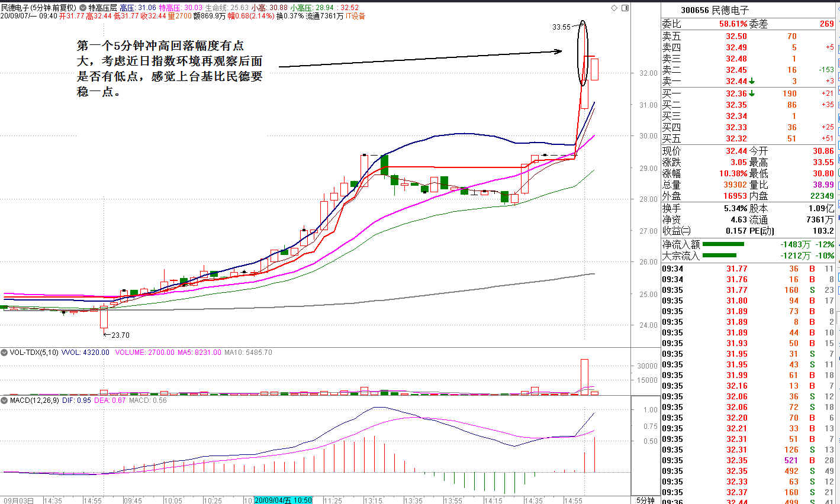The image size is (840, 504).
Task: Select the 买一 price 32.36
Action: (736, 93)
